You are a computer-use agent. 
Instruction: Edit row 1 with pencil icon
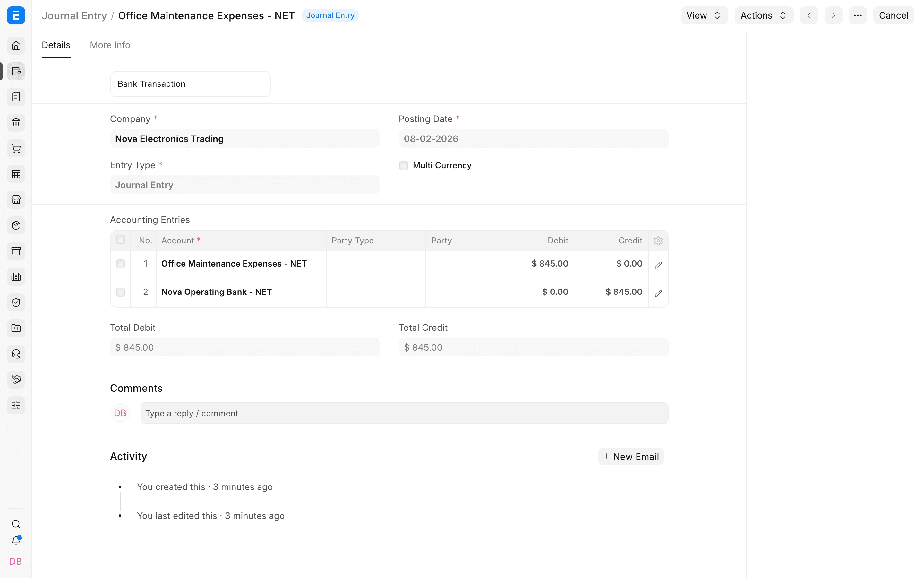tap(658, 265)
